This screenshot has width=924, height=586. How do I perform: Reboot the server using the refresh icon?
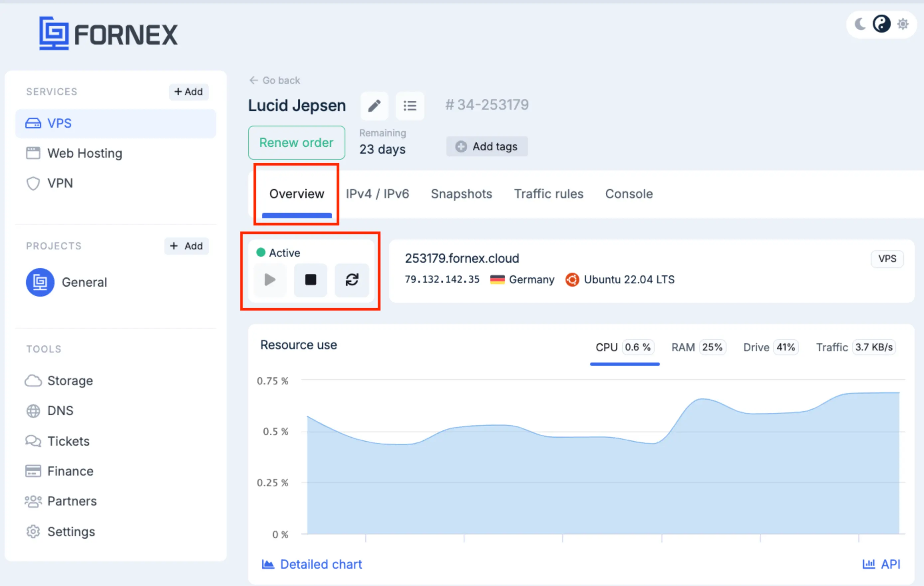click(x=352, y=280)
